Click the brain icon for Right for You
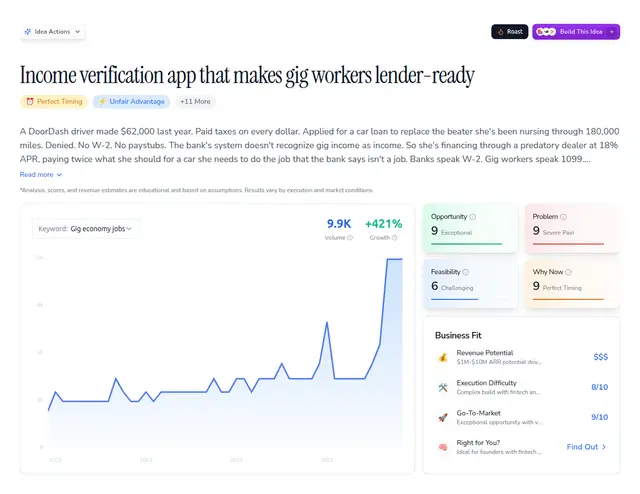Screen dimensions: 640x494 point(442,447)
